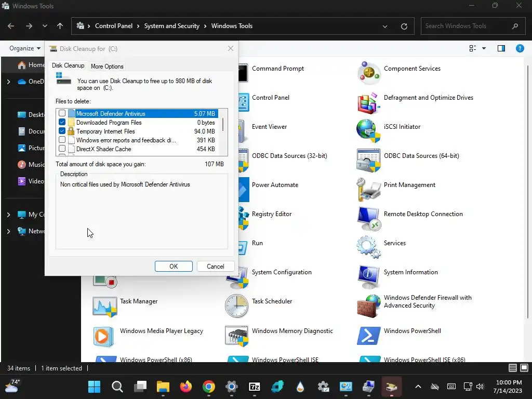The width and height of the screenshot is (532, 399).
Task: Check DirectX Shader Cache checkbox
Action: click(x=62, y=149)
